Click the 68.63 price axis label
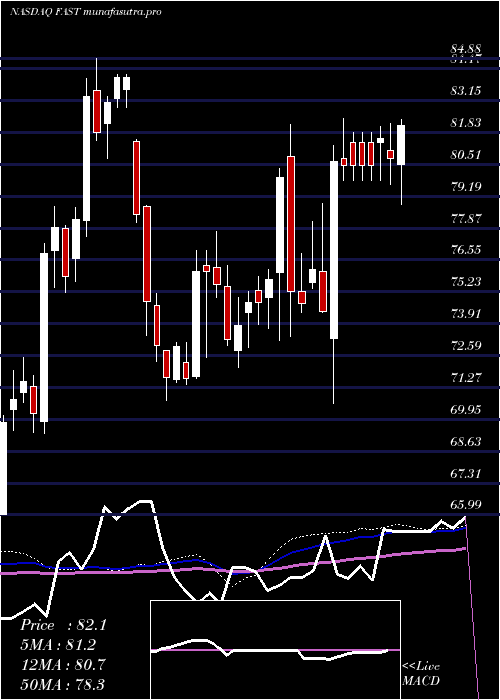 (x=466, y=442)
